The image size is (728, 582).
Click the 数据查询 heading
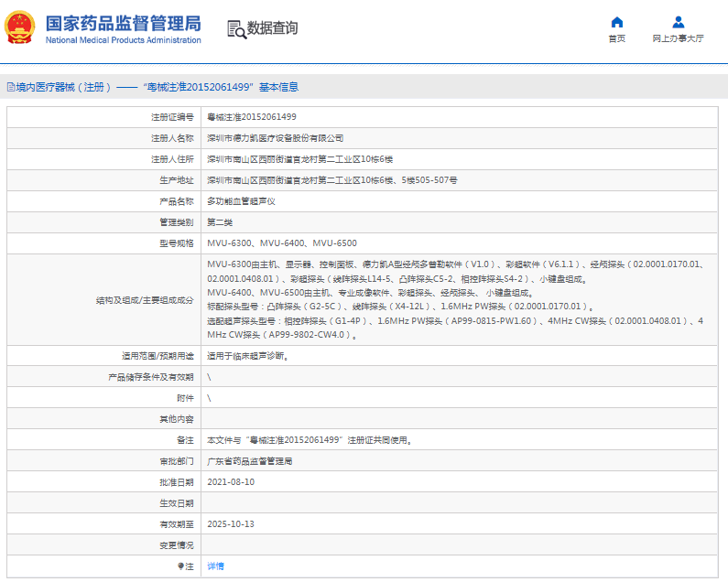[x=272, y=27]
